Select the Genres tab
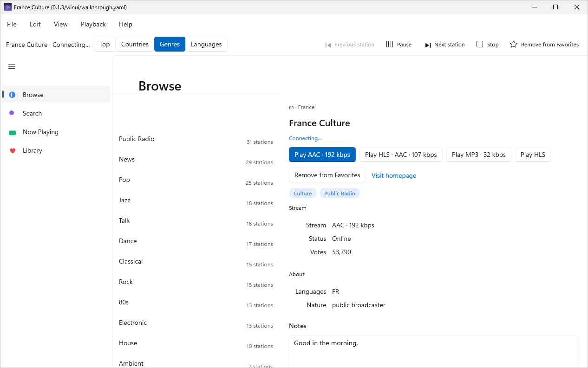 coord(170,44)
